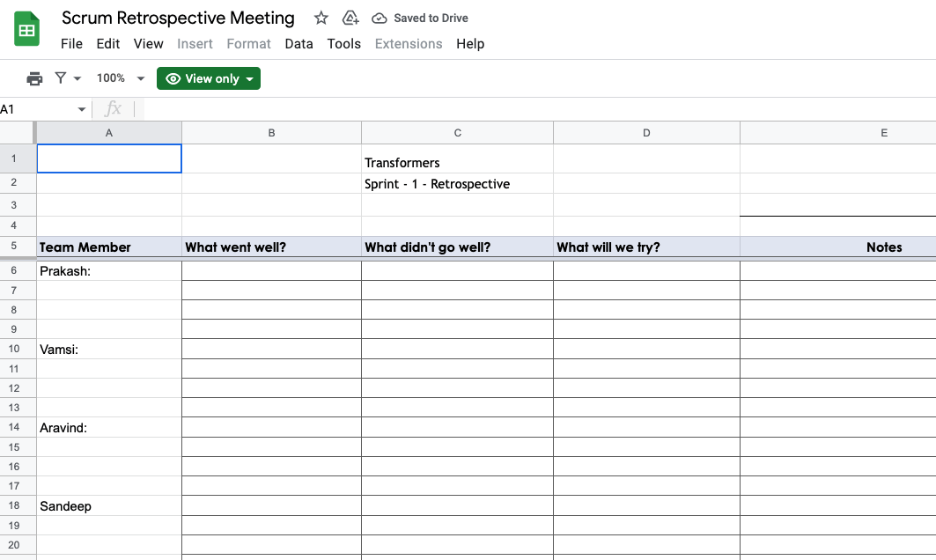Image resolution: width=936 pixels, height=560 pixels.
Task: Click the cloud Saved to Drive icon
Action: [x=380, y=18]
